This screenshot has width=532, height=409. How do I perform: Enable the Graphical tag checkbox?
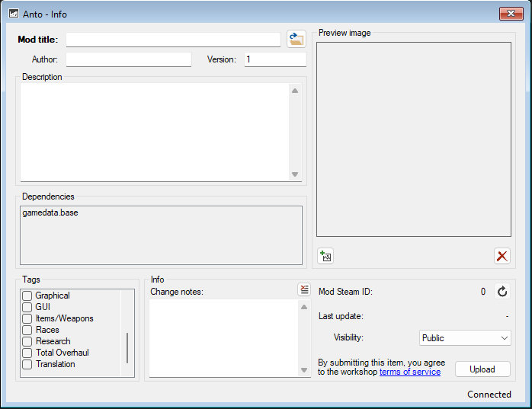pos(27,296)
